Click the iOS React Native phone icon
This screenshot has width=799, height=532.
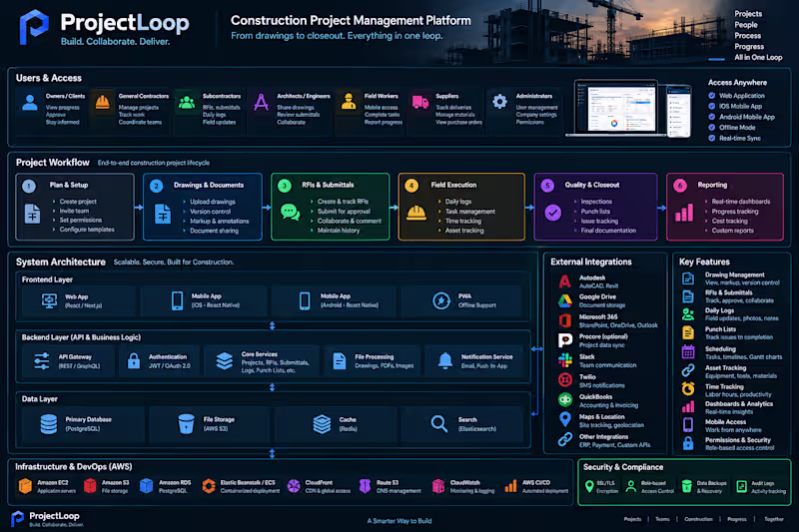coord(178,300)
